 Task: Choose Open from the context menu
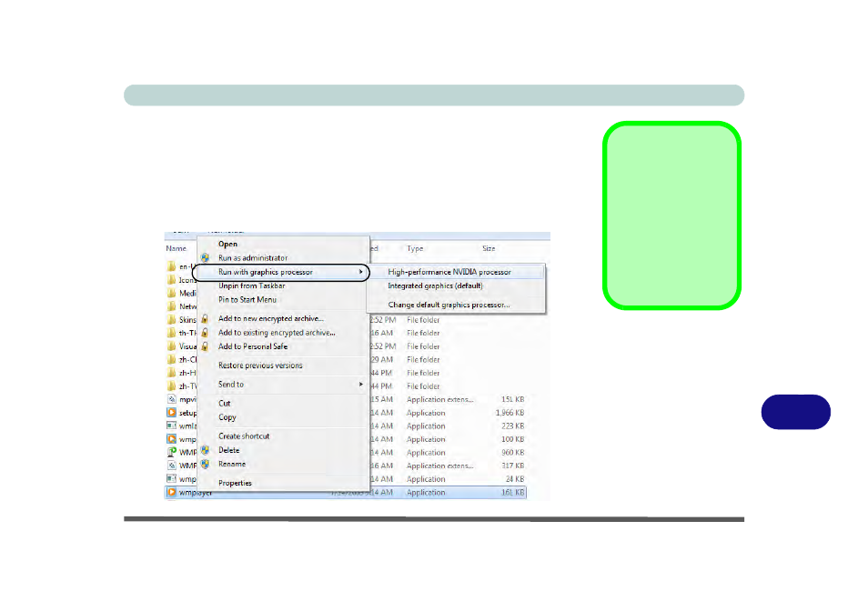click(227, 244)
